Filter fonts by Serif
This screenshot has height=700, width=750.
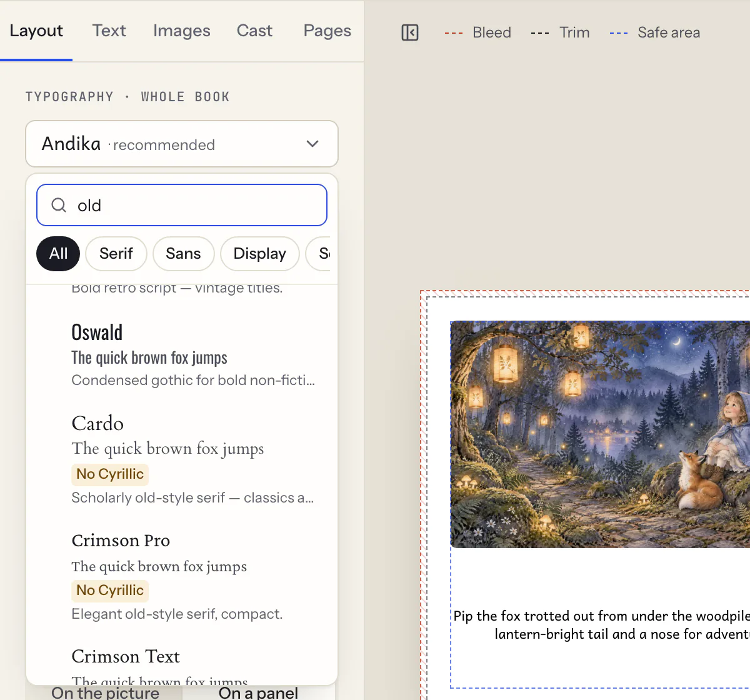[116, 254]
